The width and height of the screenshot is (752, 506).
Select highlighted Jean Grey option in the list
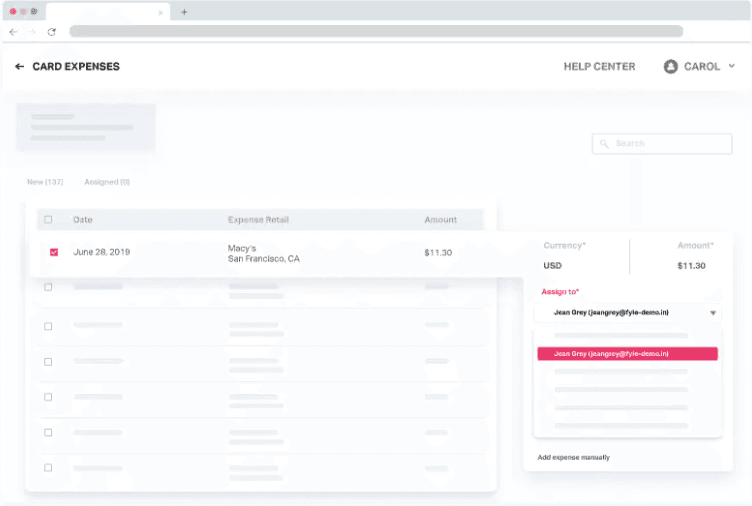(627, 353)
